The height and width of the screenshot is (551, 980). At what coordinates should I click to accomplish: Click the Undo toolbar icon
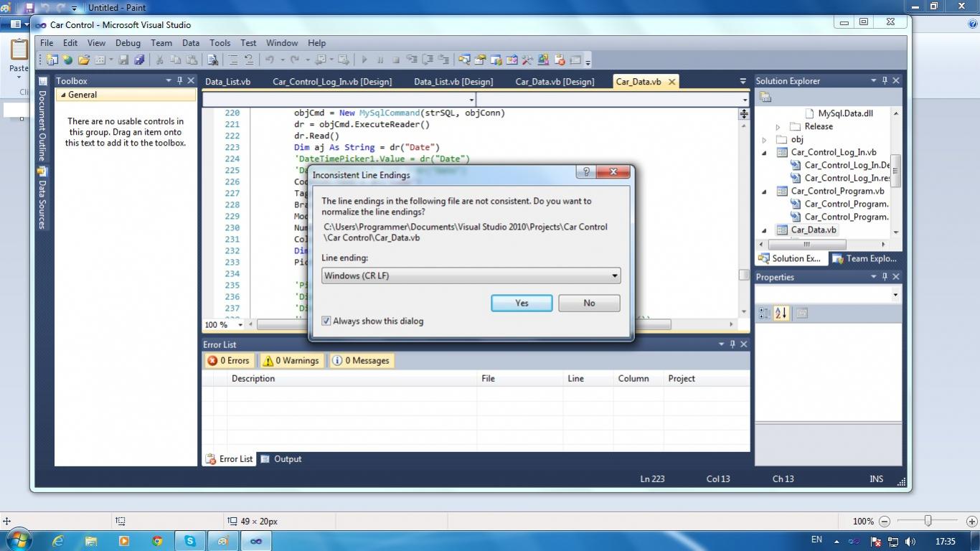(x=269, y=60)
